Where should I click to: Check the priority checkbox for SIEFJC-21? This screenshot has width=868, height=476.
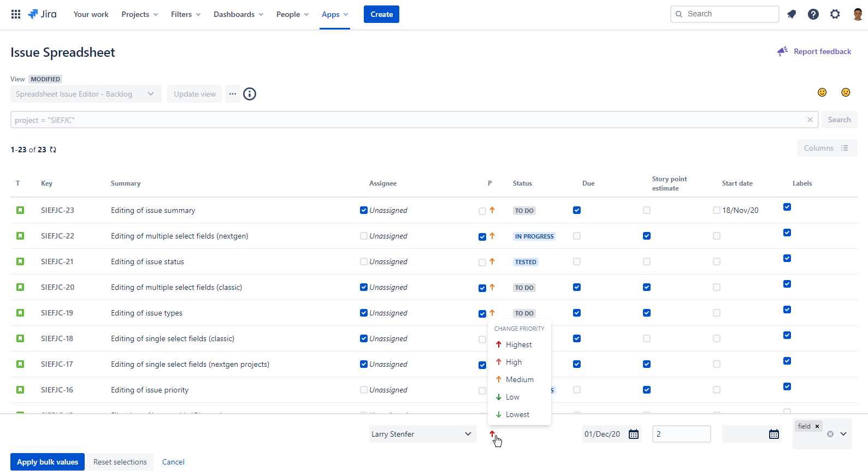click(482, 263)
